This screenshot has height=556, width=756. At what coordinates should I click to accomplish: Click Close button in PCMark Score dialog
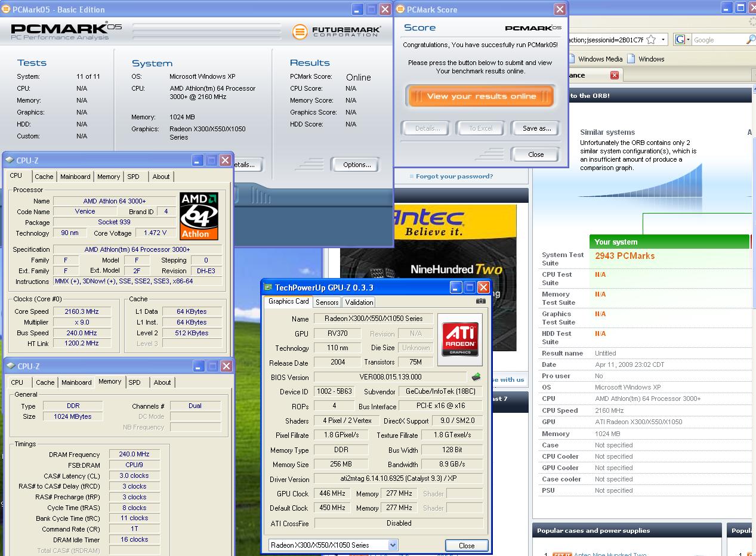[536, 155]
